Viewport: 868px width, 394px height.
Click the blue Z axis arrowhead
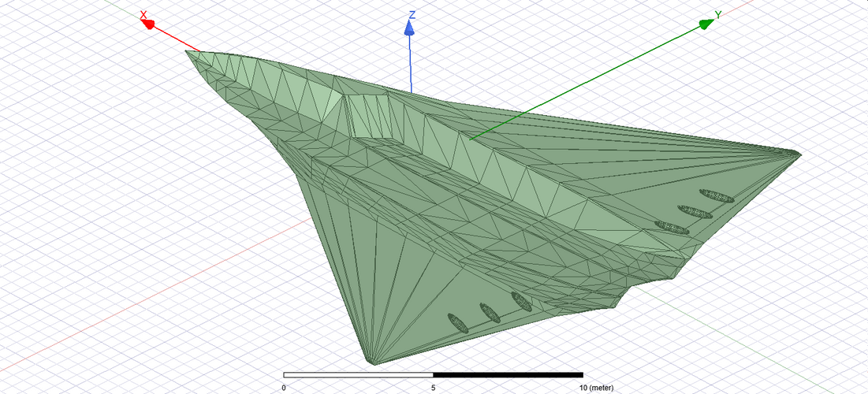click(410, 29)
